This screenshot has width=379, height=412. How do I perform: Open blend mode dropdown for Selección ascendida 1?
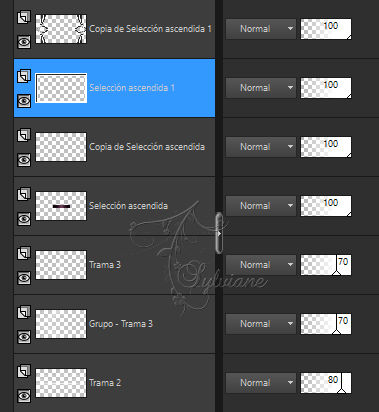click(x=261, y=88)
